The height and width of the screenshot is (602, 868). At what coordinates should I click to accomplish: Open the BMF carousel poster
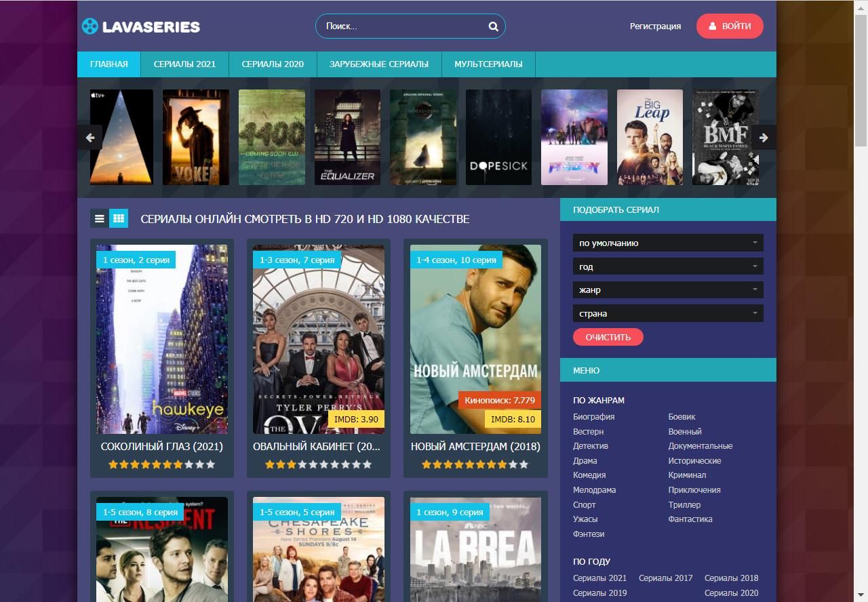[x=726, y=138]
